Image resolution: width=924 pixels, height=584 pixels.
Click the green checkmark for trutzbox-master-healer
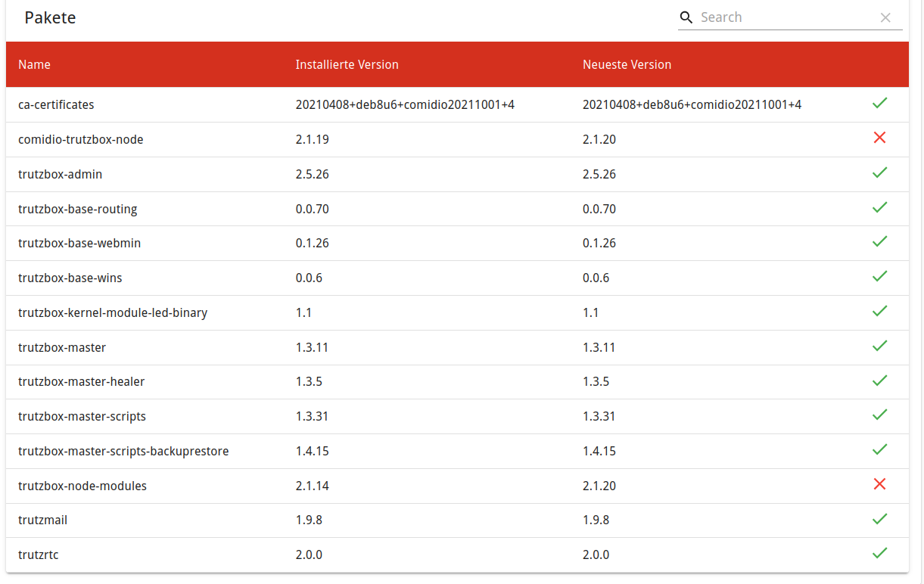pyautogui.click(x=879, y=381)
